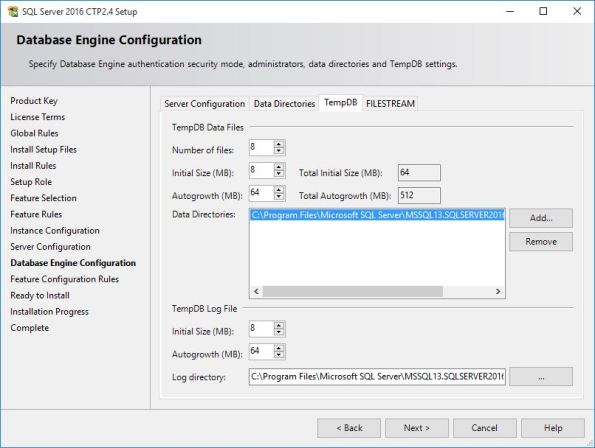
Task: Select Feature Rules in the step list
Action: (36, 215)
